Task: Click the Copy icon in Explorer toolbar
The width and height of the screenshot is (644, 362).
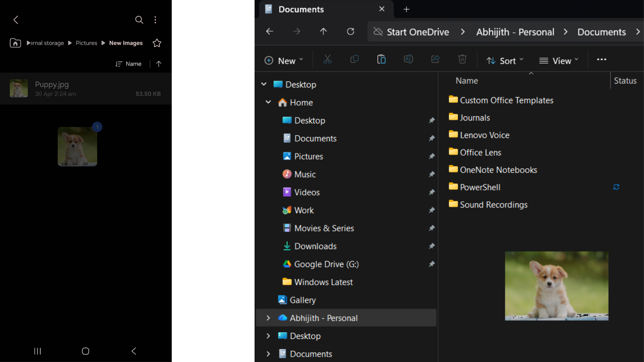Action: (355, 59)
